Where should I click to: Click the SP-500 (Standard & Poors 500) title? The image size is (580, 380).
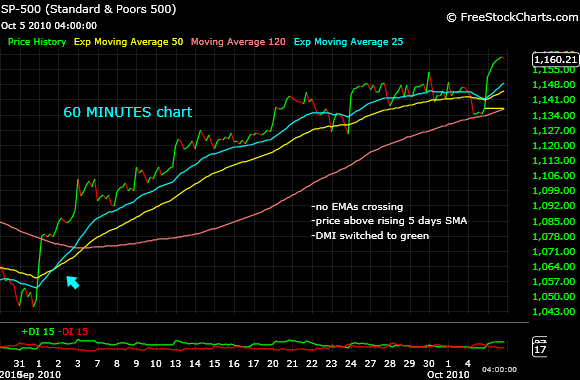(x=88, y=9)
